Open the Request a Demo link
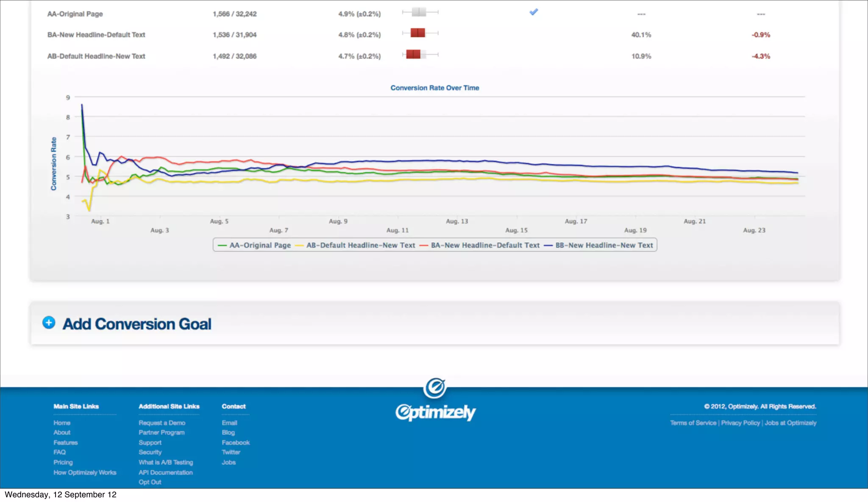This screenshot has height=502, width=868. (x=162, y=423)
